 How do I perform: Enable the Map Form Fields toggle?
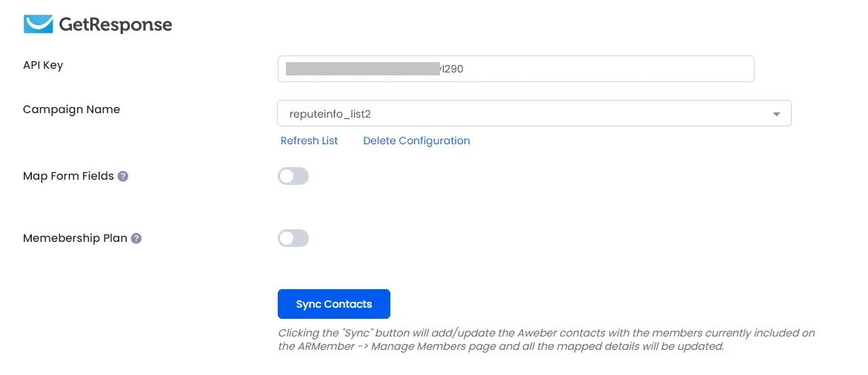[x=293, y=177]
